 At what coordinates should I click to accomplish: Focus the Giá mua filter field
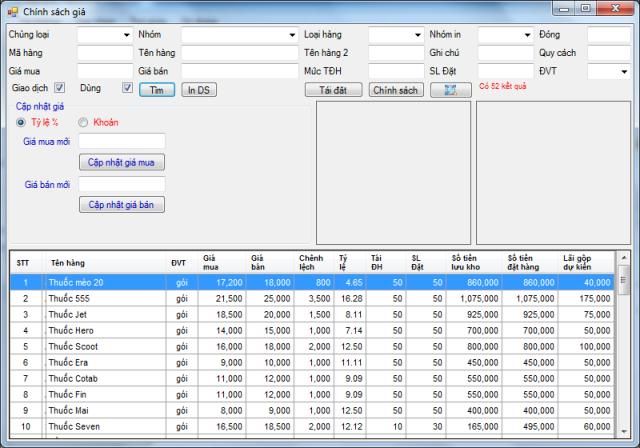point(105,71)
